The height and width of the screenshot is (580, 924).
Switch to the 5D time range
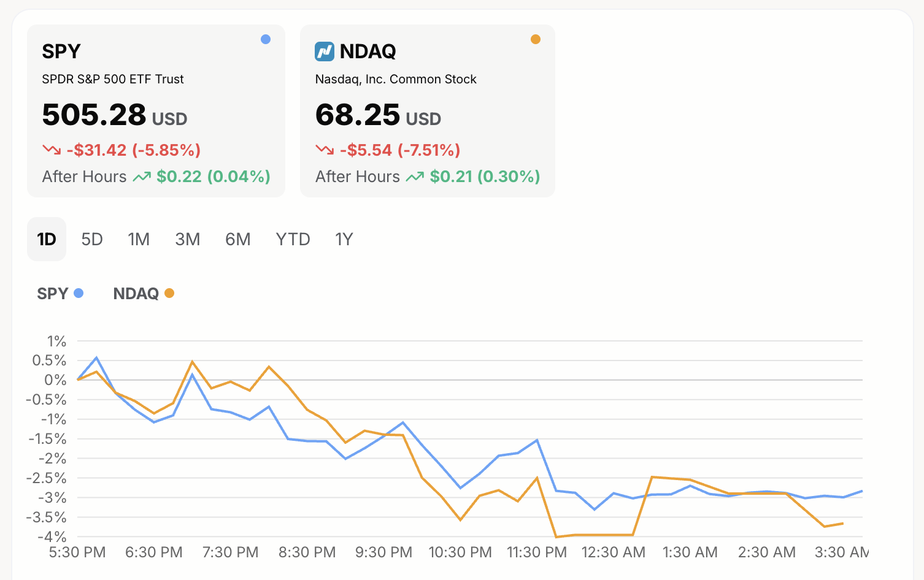92,239
